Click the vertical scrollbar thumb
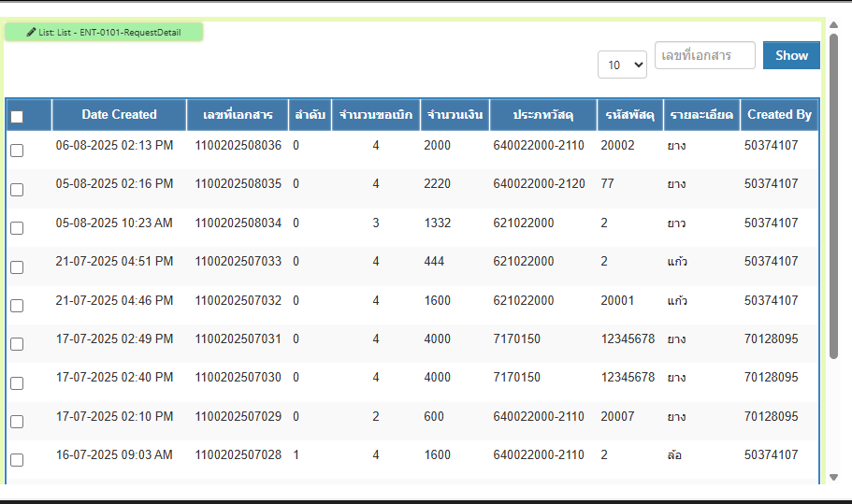The width and height of the screenshot is (852, 504). pyautogui.click(x=834, y=196)
